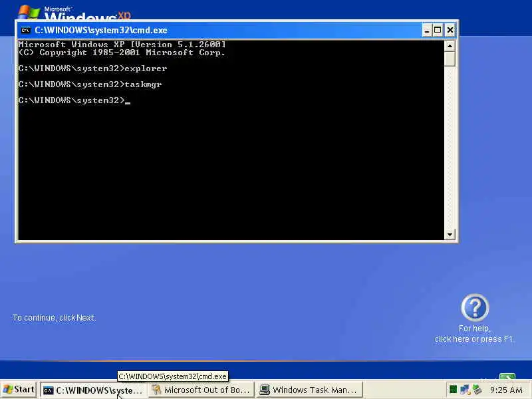Click the last empty prompt line with cursor
Viewport: 532px width, 399px height.
pyautogui.click(x=74, y=100)
